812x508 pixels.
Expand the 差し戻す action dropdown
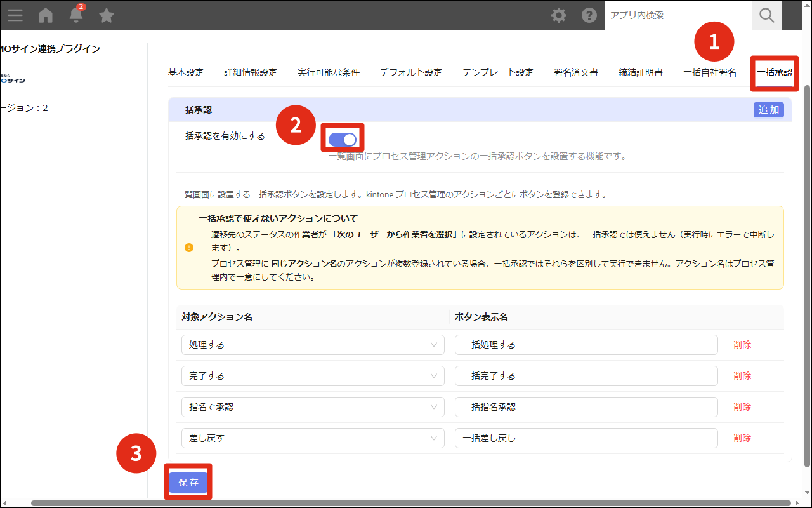313,438
